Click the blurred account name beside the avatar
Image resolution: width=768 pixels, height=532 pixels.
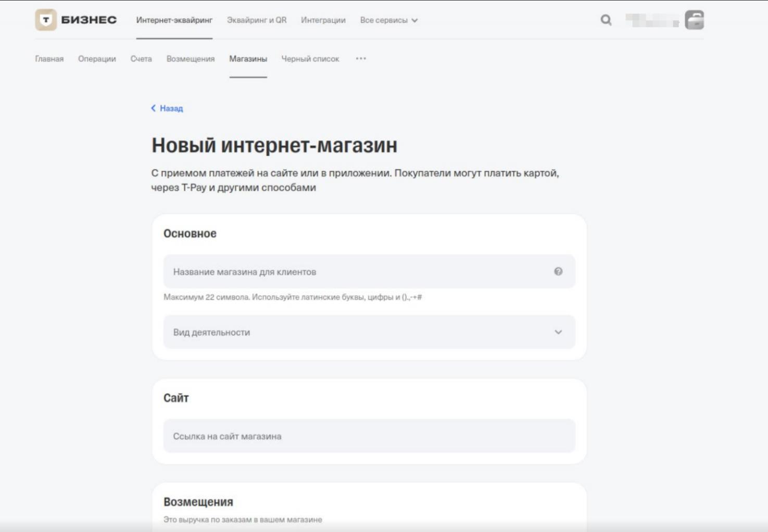[x=652, y=21]
